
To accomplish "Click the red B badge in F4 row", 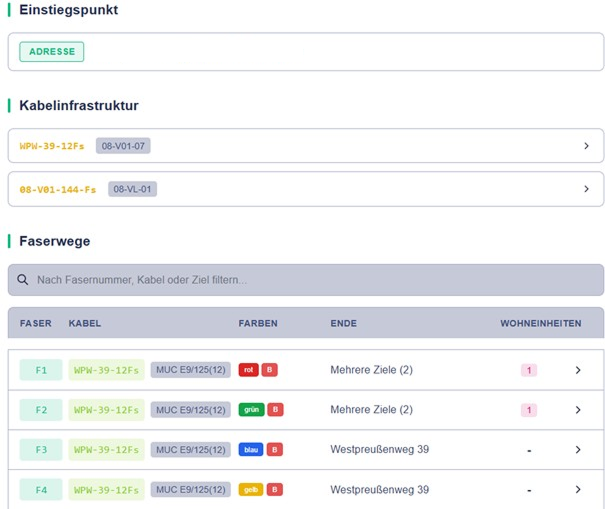I will click(x=275, y=489).
